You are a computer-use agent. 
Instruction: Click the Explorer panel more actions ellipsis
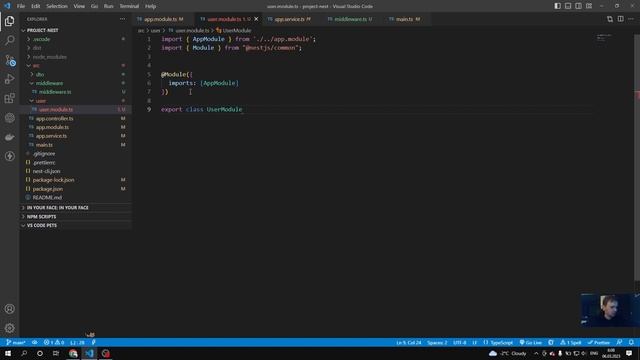click(122, 19)
